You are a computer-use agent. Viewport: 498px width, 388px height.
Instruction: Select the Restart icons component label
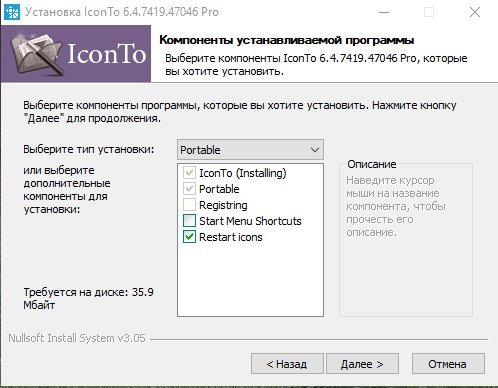(x=231, y=237)
